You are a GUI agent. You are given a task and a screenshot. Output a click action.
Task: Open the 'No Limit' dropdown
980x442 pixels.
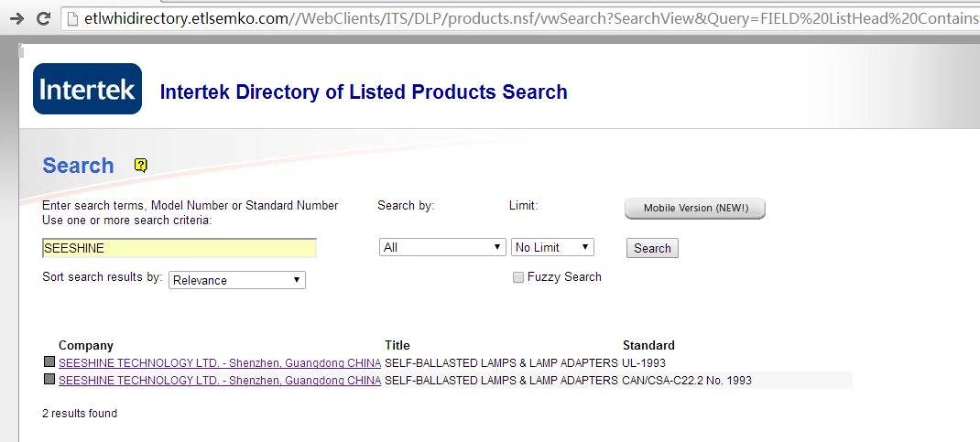552,247
